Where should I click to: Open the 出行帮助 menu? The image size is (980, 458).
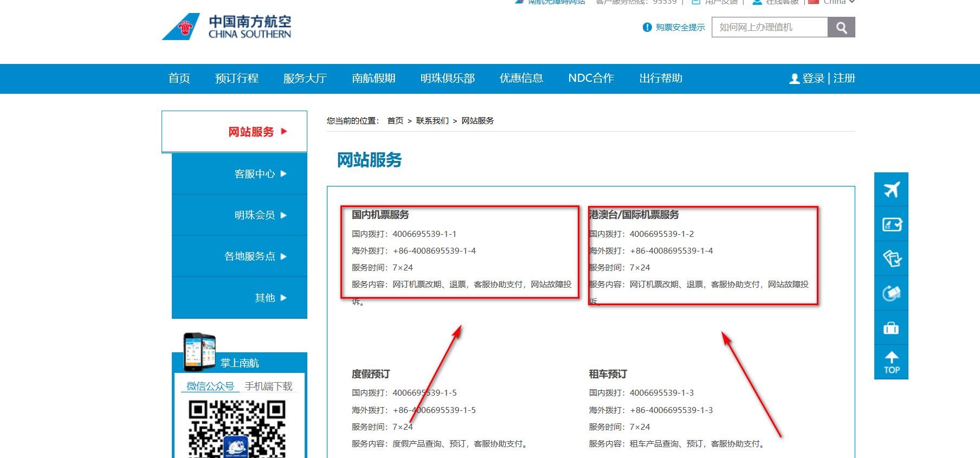(x=661, y=79)
